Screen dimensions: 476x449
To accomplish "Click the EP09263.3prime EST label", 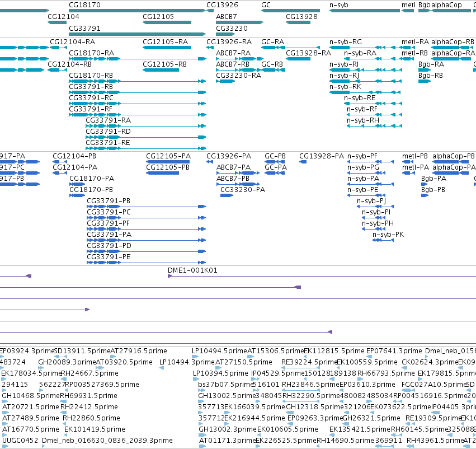I will click(x=315, y=418).
